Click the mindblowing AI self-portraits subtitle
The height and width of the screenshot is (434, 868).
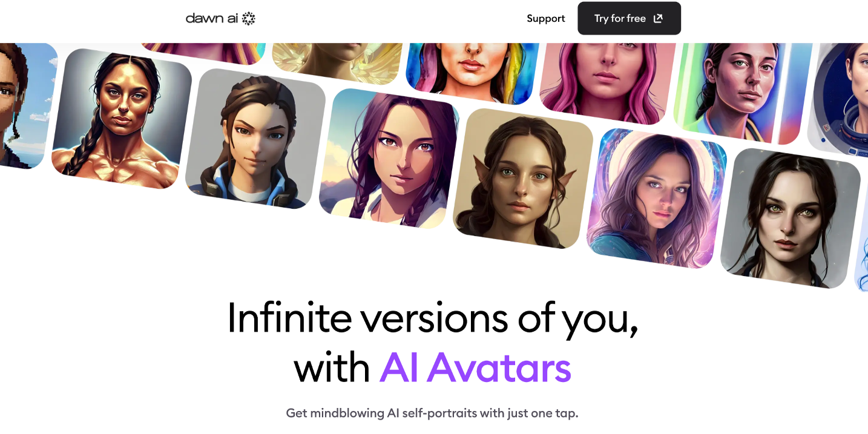pyautogui.click(x=432, y=414)
